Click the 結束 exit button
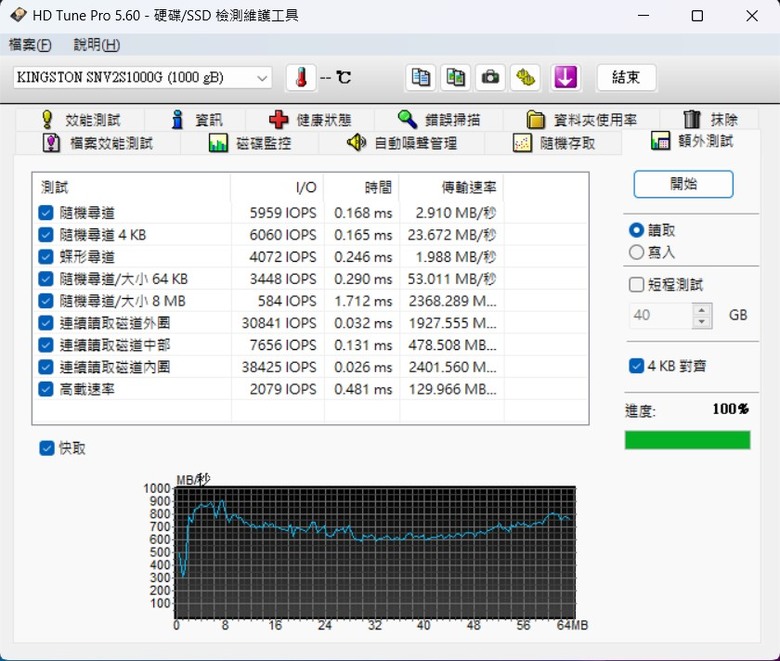This screenshot has width=780, height=661. coord(626,78)
